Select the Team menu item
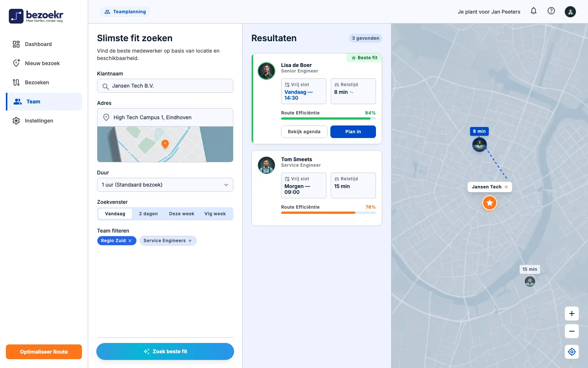The image size is (588, 368). coord(44,102)
